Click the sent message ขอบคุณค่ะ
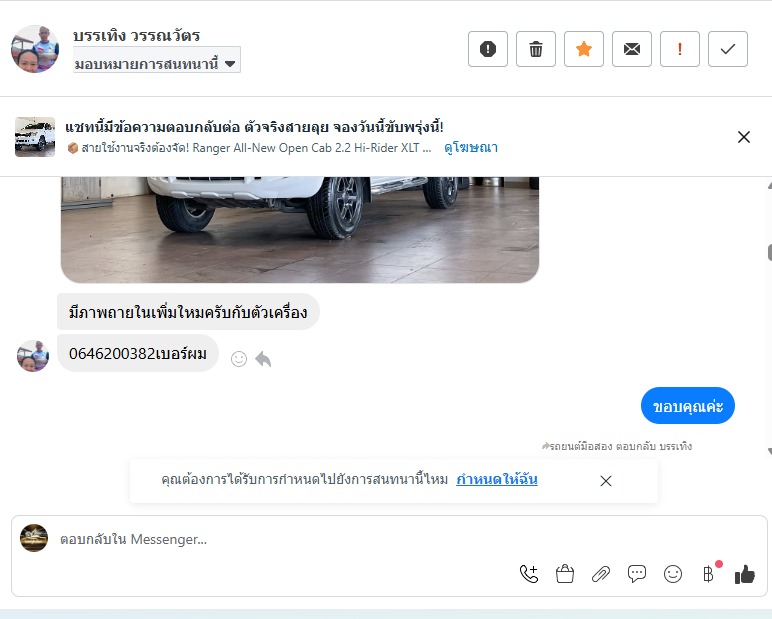The image size is (772, 619). click(687, 406)
